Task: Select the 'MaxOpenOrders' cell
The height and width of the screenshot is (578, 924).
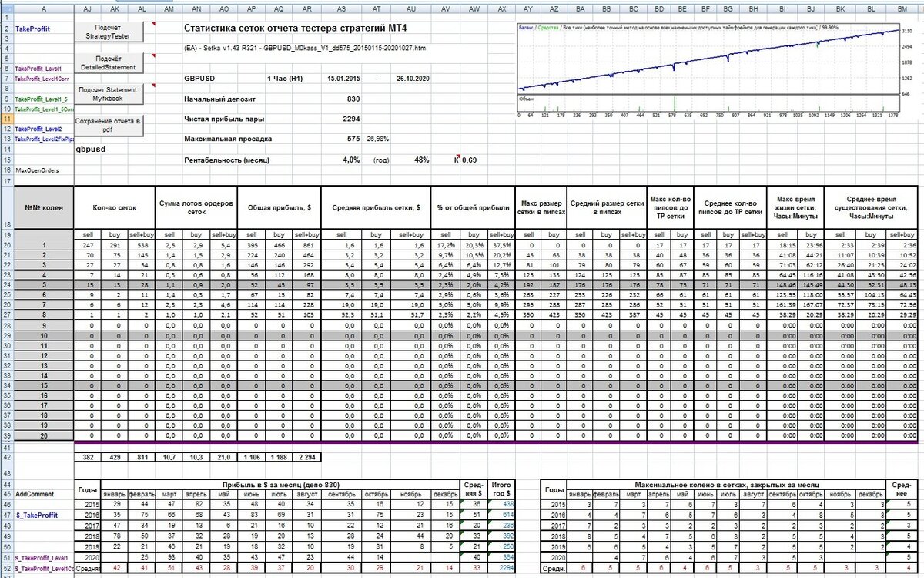Action: 36,170
